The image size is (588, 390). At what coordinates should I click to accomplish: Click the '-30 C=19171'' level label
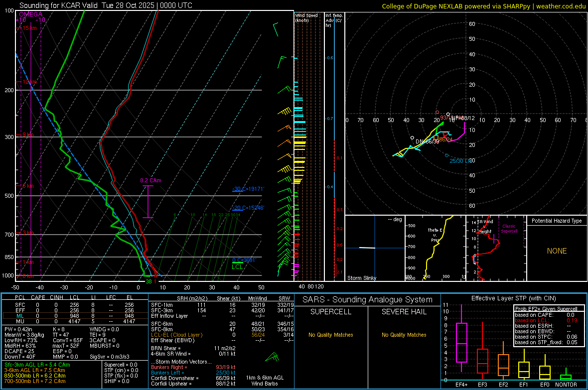(x=248, y=189)
